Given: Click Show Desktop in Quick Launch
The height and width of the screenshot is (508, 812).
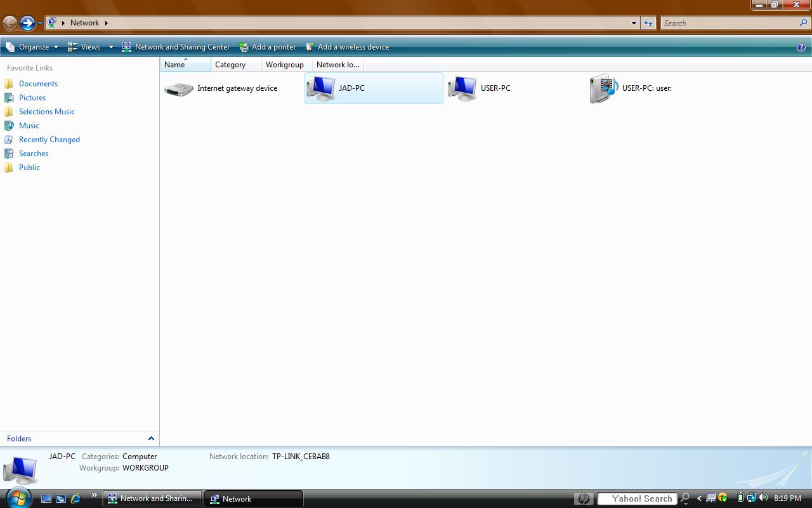Looking at the screenshot, I should [x=46, y=499].
